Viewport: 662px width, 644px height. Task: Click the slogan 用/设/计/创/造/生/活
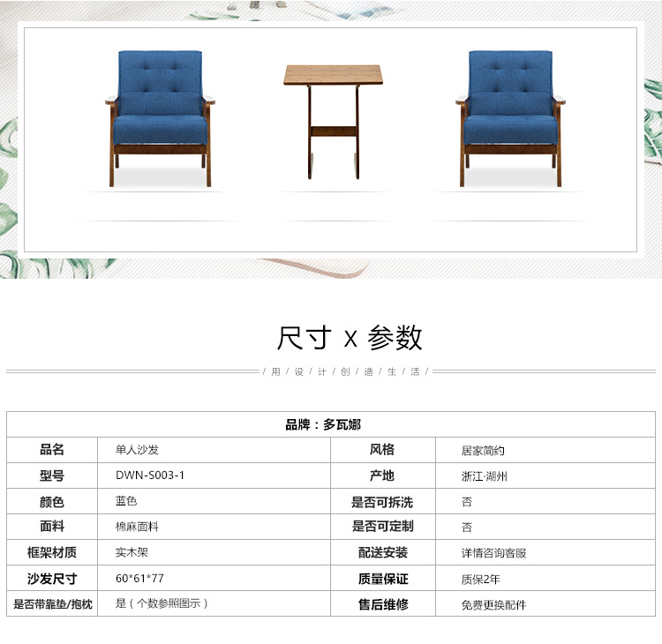345,371
